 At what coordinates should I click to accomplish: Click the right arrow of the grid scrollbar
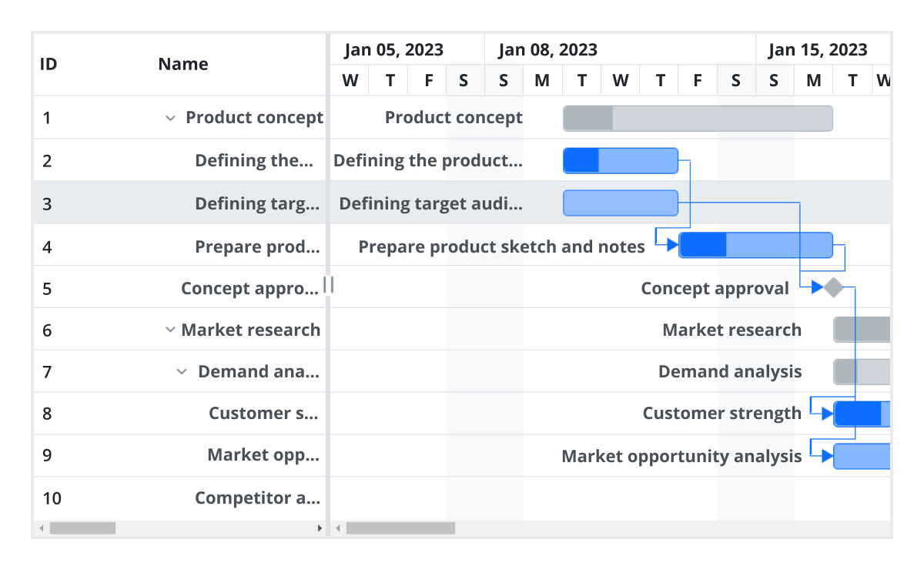tap(320, 528)
